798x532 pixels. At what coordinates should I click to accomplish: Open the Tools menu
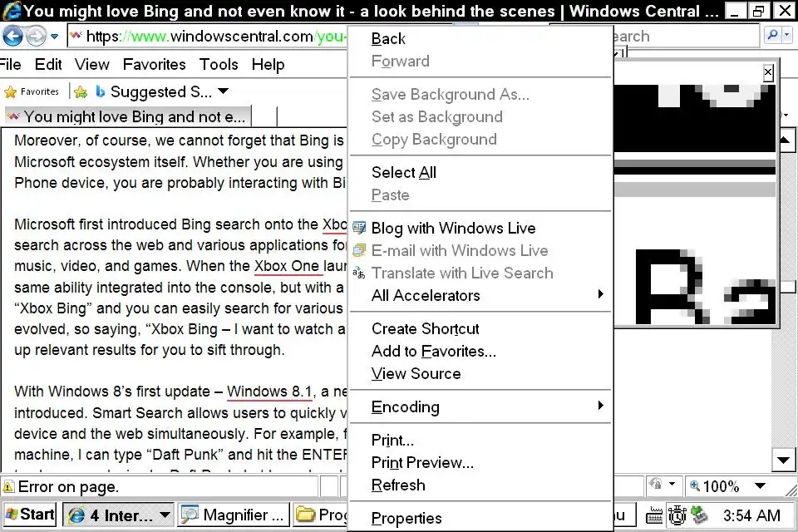tap(219, 65)
